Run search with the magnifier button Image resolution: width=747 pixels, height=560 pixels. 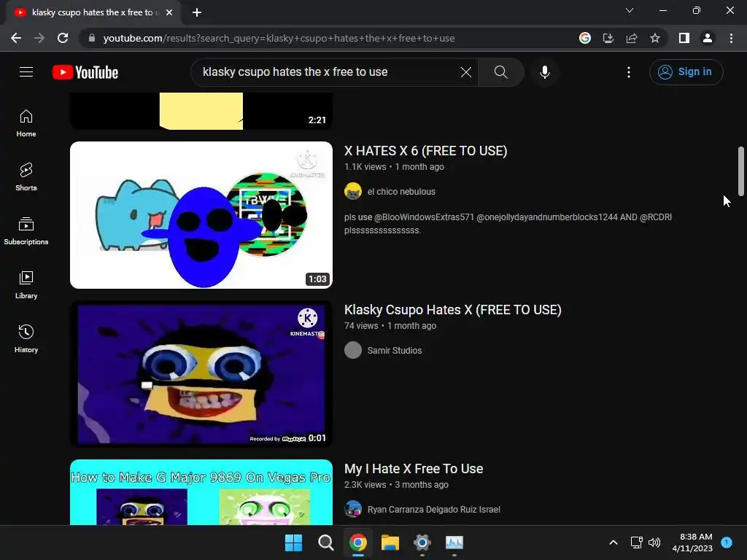pyautogui.click(x=500, y=72)
